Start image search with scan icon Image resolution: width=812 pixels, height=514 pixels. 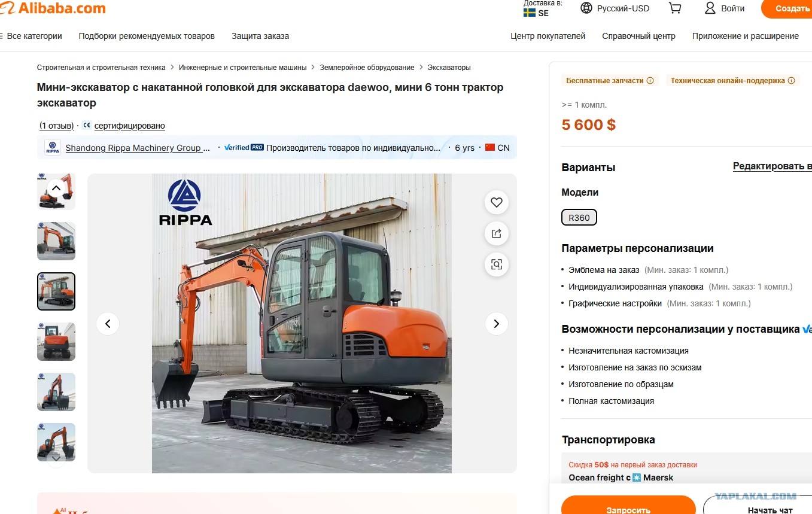(x=497, y=264)
